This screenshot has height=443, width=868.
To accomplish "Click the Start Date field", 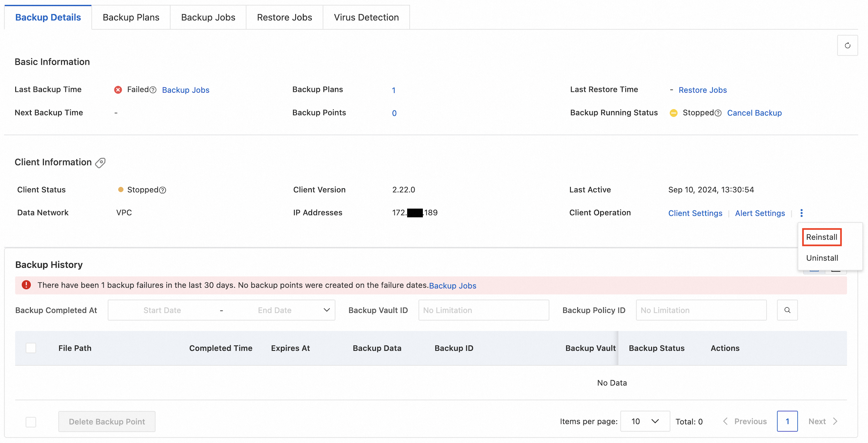I will click(162, 310).
